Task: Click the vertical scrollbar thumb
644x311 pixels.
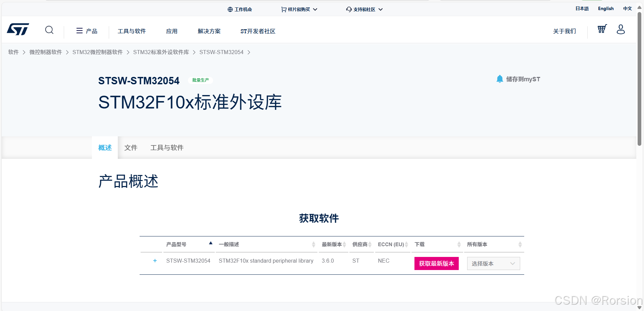Action: (640, 79)
